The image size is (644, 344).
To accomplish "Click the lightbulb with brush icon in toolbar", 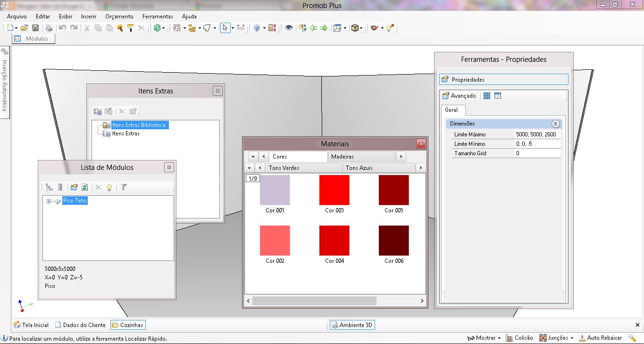I will (x=390, y=28).
